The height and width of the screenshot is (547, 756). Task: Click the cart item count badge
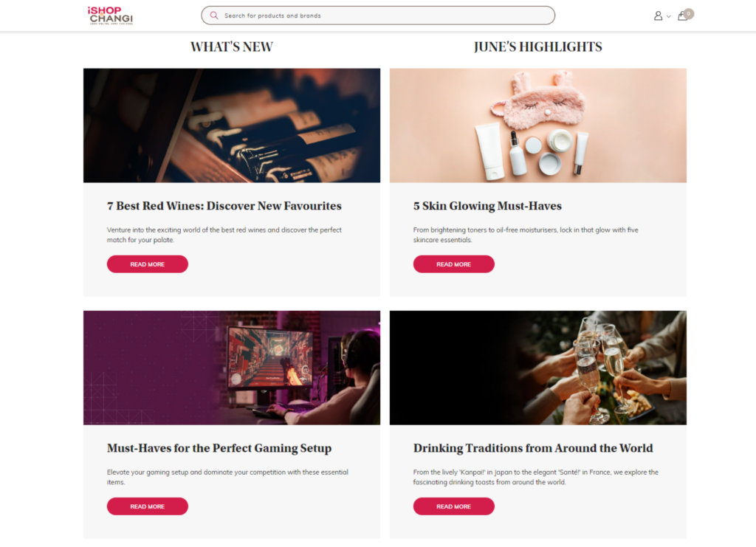click(689, 13)
